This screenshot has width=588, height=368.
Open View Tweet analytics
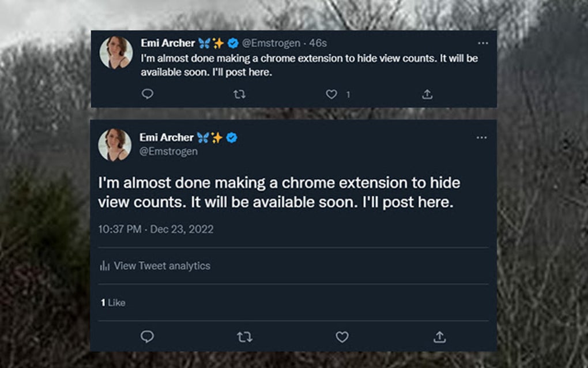161,265
